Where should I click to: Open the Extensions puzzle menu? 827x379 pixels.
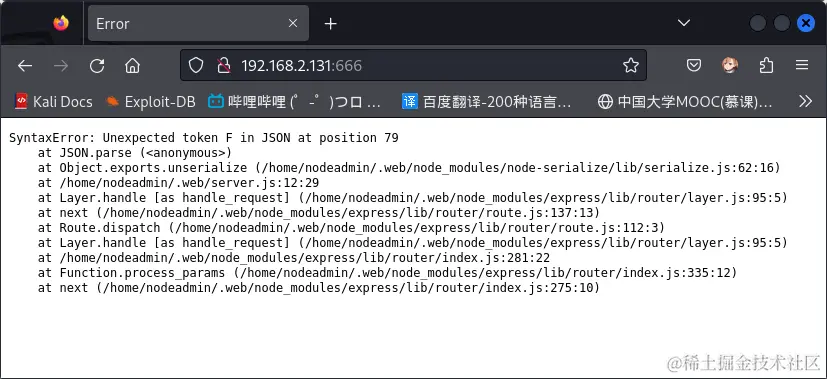(766, 65)
